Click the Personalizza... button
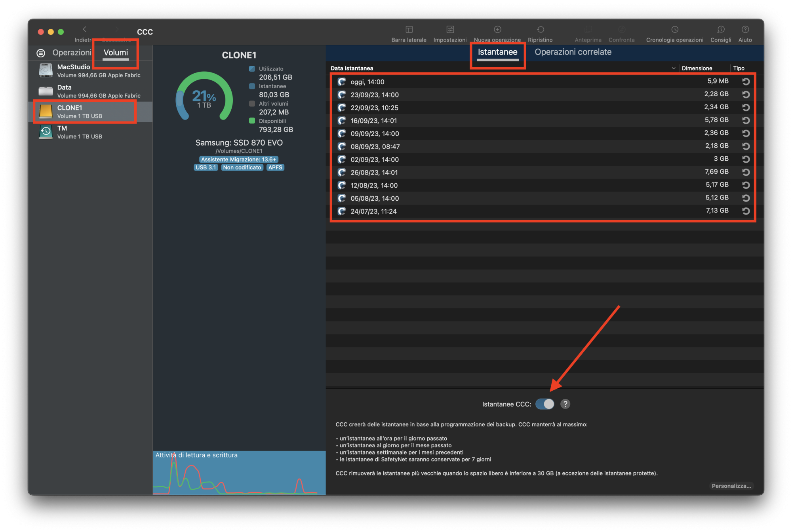 [x=731, y=486]
